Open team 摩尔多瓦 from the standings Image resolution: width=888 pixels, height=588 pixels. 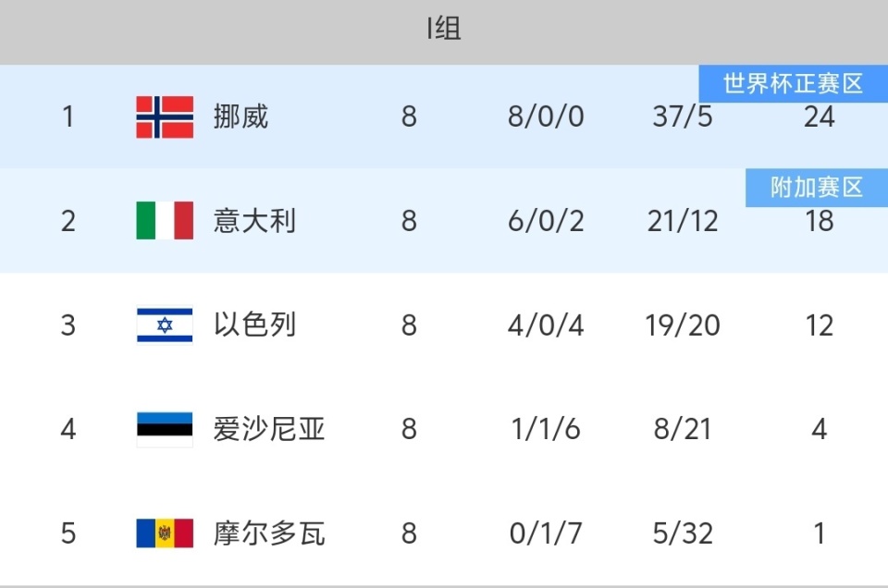[x=268, y=533]
